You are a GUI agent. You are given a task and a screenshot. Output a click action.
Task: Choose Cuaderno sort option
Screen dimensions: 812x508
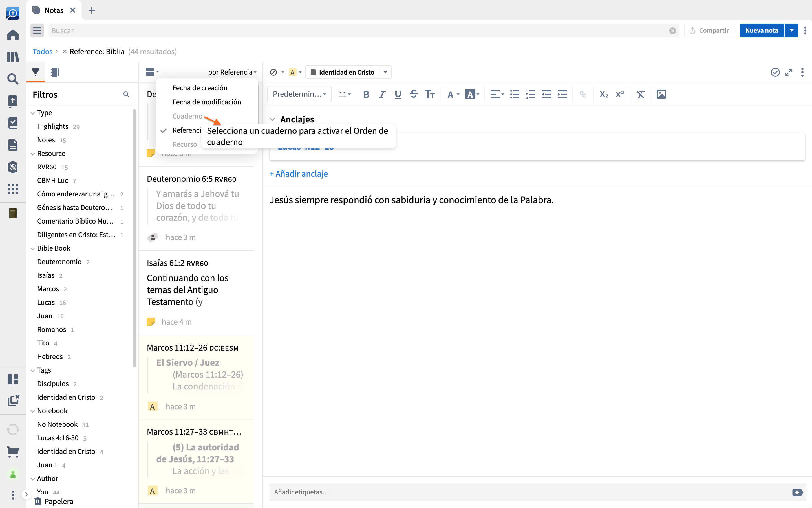187,116
